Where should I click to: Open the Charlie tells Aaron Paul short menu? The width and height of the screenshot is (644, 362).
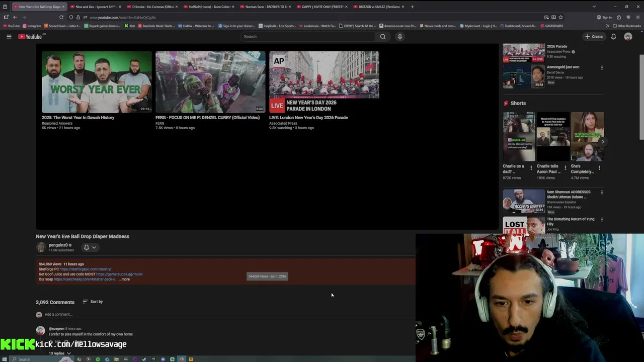pos(565,168)
